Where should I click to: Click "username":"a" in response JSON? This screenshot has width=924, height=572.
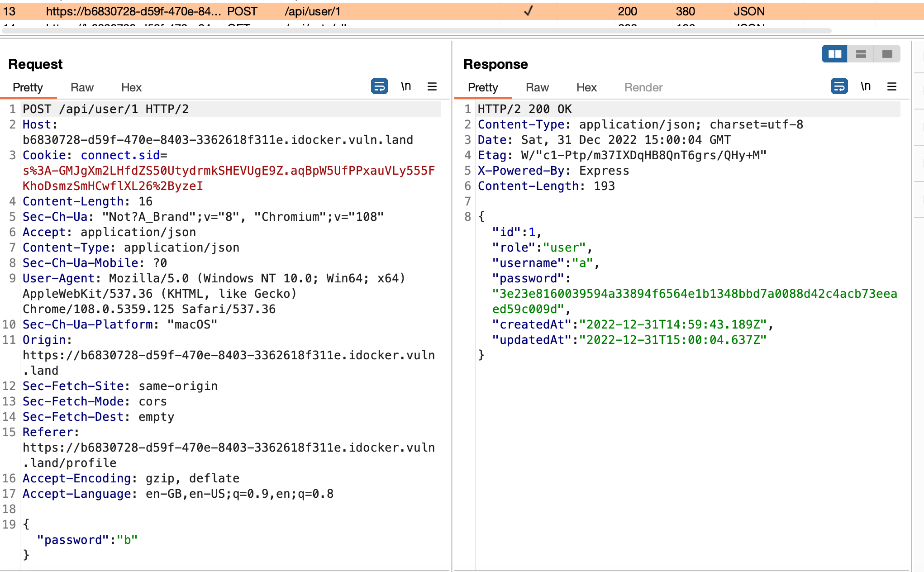coord(543,263)
